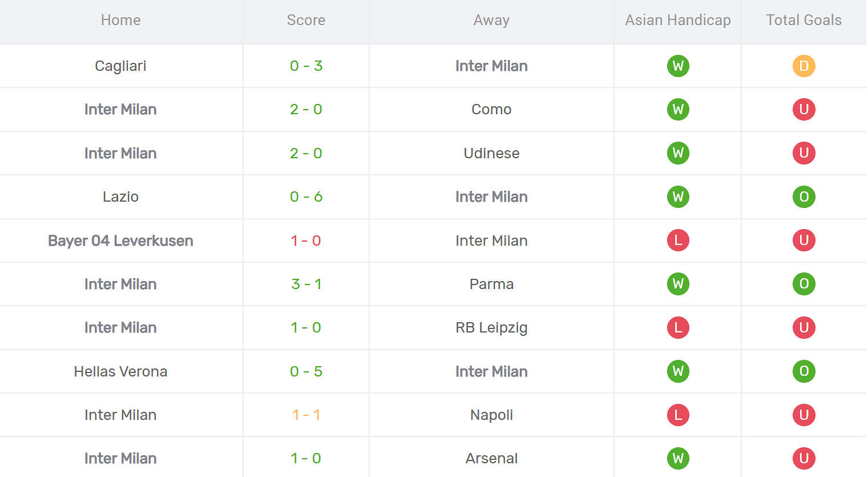Click the Home column header

point(120,20)
